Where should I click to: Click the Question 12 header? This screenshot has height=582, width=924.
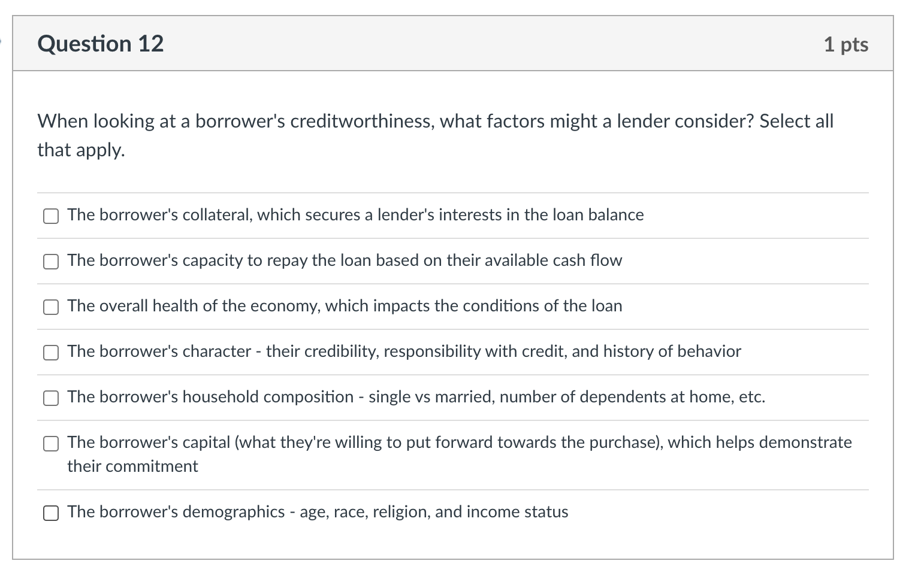tap(100, 43)
